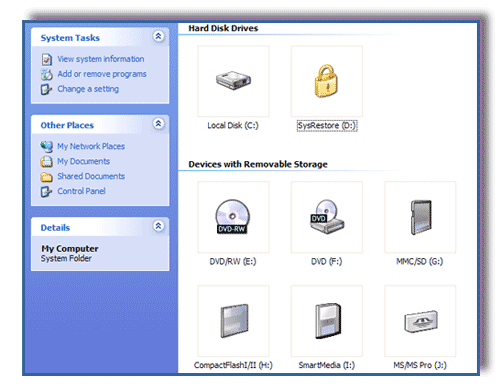500x389 pixels.
Task: Collapse the Details panel
Action: 158,226
